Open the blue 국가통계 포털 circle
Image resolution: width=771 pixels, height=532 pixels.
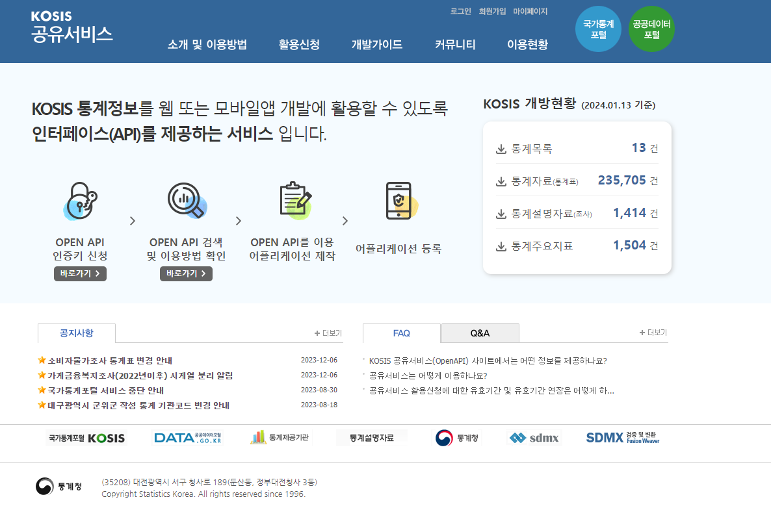click(599, 29)
